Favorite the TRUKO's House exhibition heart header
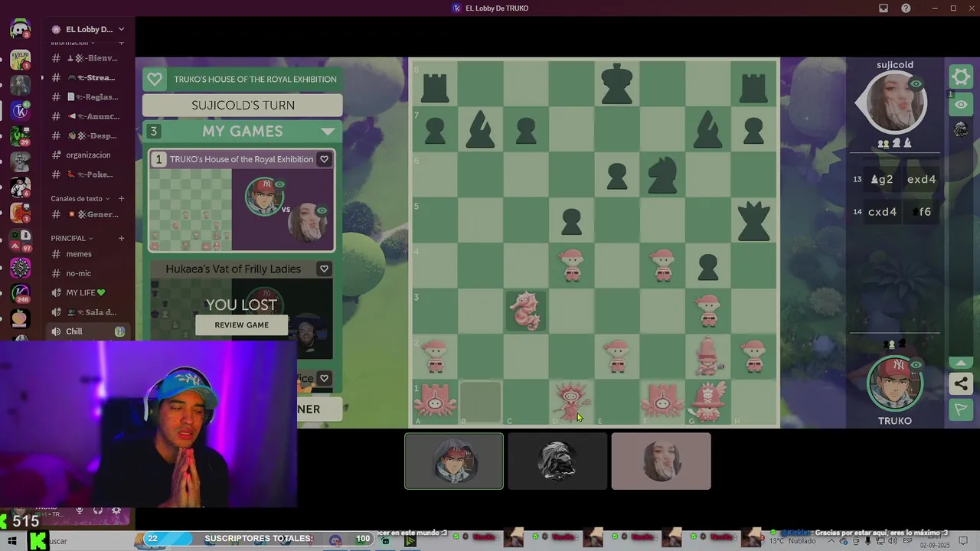Image resolution: width=980 pixels, height=551 pixels. pyautogui.click(x=155, y=79)
